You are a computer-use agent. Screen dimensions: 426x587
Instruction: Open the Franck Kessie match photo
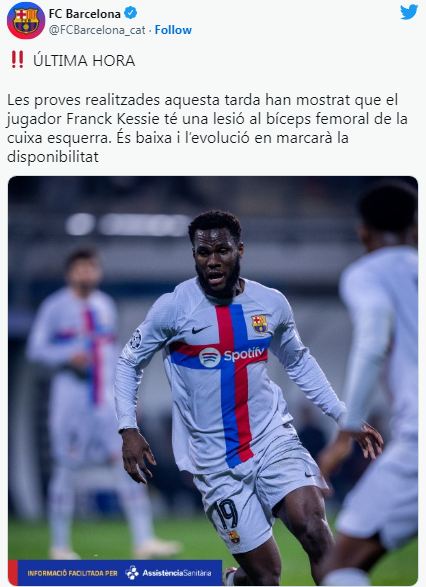pos(213,381)
